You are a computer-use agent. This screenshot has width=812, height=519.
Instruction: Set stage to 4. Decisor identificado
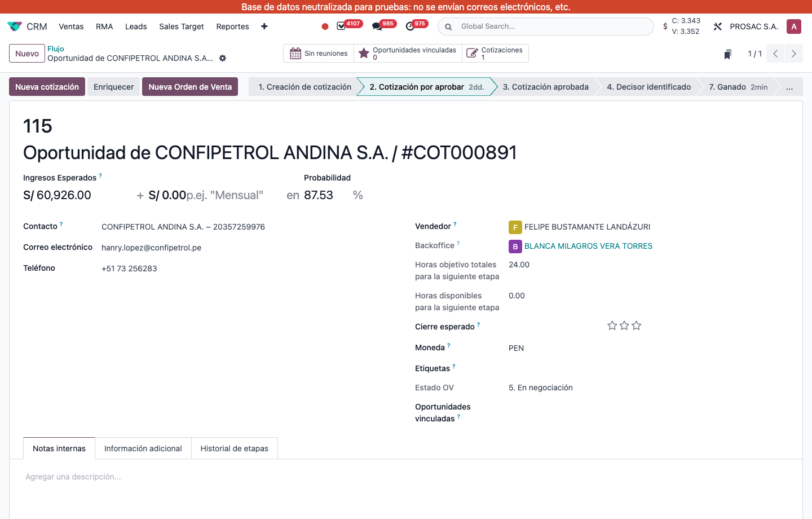tap(649, 87)
